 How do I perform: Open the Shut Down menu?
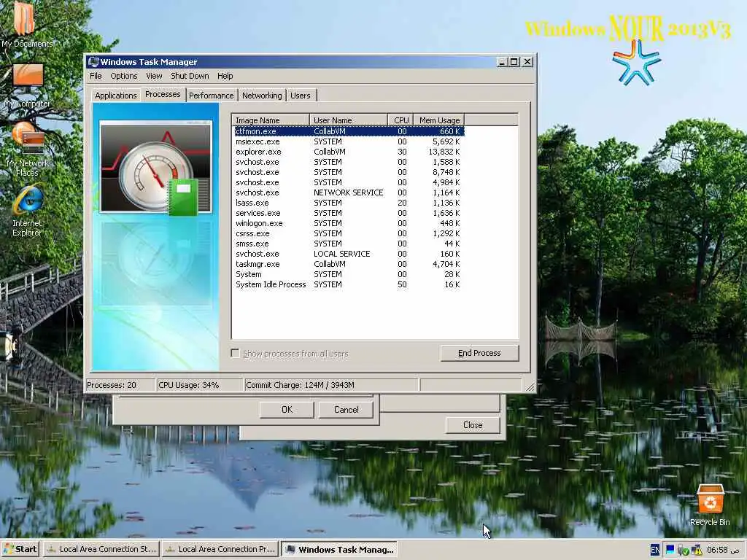pos(190,76)
